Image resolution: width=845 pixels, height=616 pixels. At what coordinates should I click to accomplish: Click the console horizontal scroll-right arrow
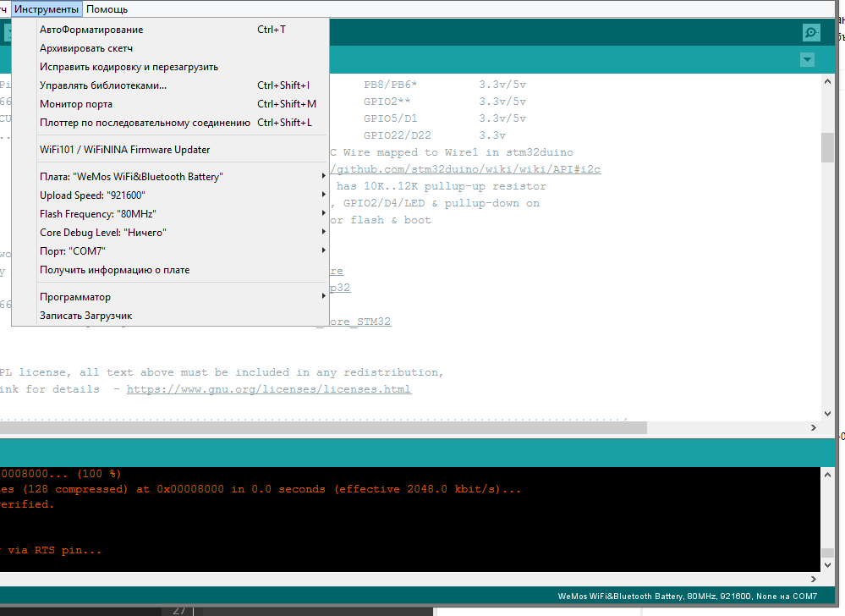tap(814, 579)
